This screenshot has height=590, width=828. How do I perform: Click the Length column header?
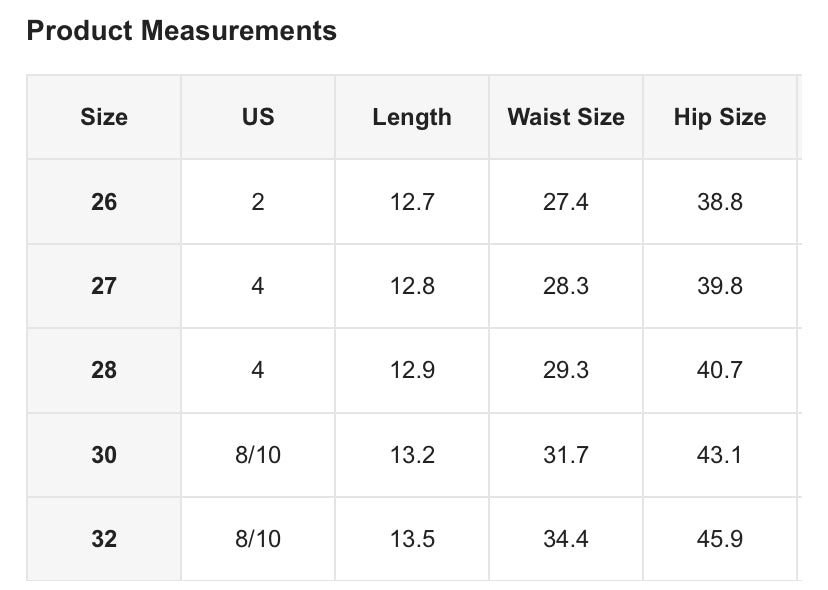pyautogui.click(x=412, y=117)
